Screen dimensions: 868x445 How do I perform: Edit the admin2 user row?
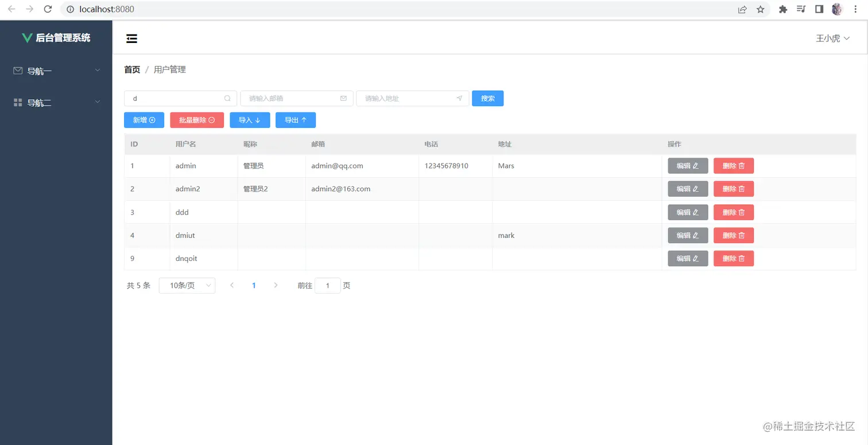coord(688,189)
